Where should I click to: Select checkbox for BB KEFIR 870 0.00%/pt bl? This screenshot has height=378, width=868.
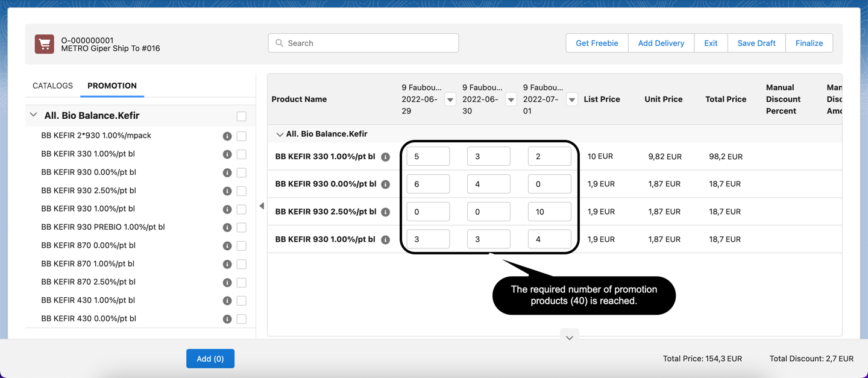[x=242, y=246]
